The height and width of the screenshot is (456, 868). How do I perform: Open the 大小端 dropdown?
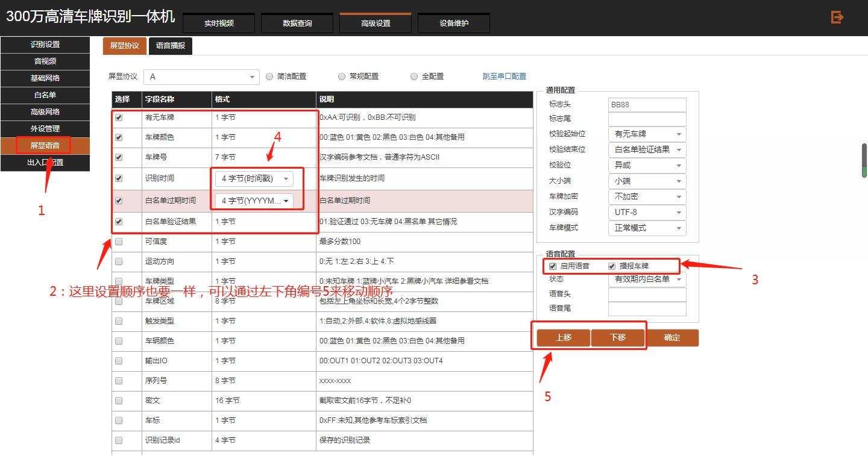click(647, 181)
